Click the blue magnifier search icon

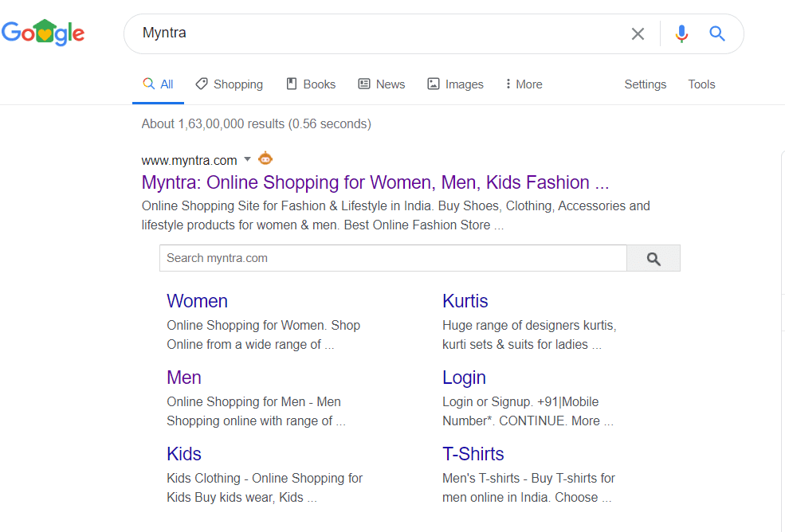coord(717,33)
